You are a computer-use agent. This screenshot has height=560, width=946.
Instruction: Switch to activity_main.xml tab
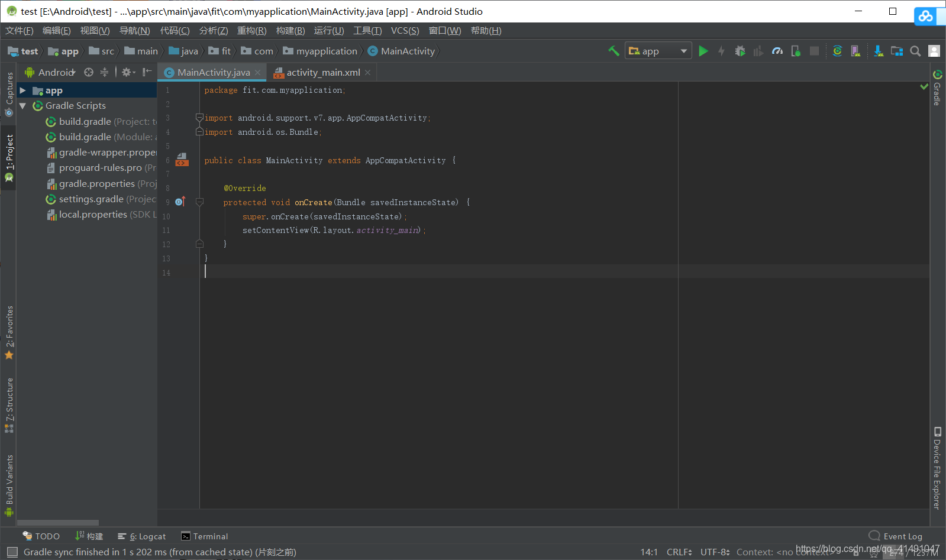coord(323,72)
